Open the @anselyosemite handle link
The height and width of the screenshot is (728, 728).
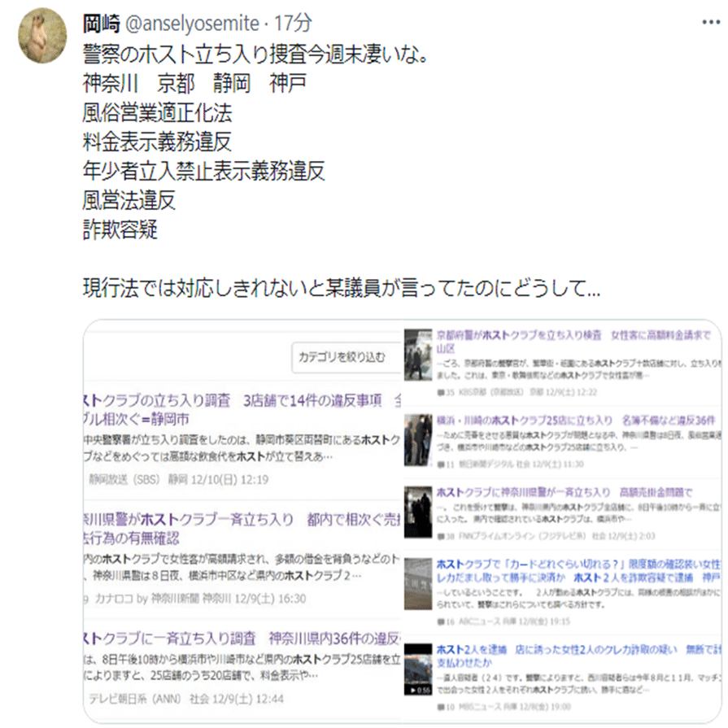pyautogui.click(x=192, y=24)
